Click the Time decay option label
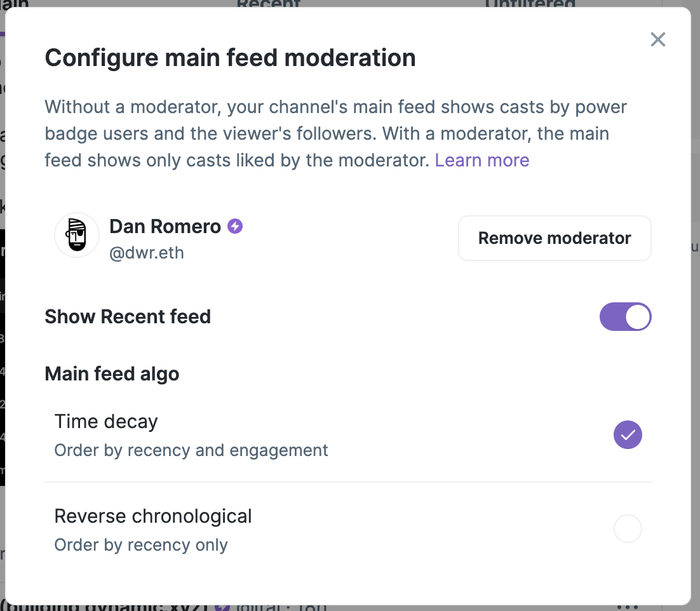Image resolution: width=700 pixels, height=611 pixels. click(106, 422)
